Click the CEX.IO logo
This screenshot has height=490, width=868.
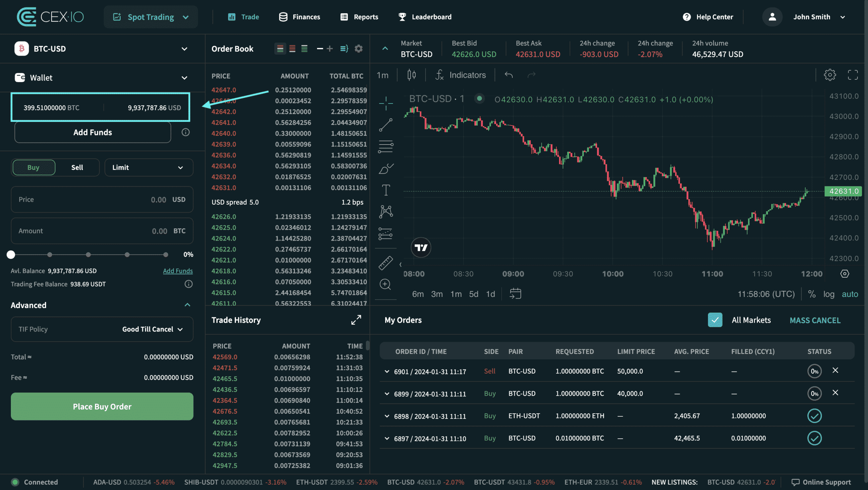(50, 17)
